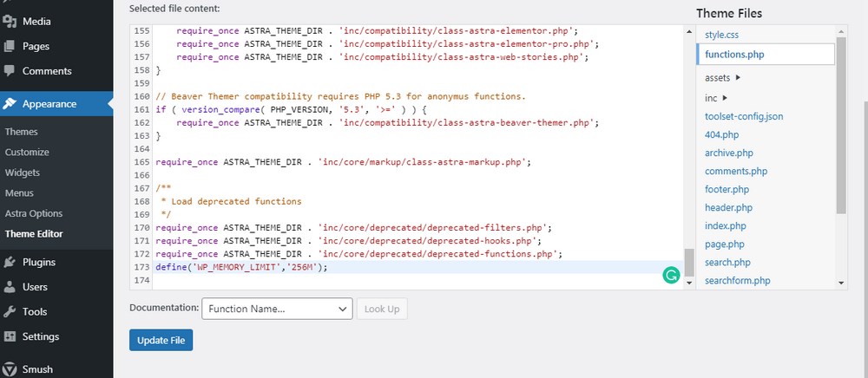Click Theme Files list scroll down arrow
The image size is (868, 378).
841,283
